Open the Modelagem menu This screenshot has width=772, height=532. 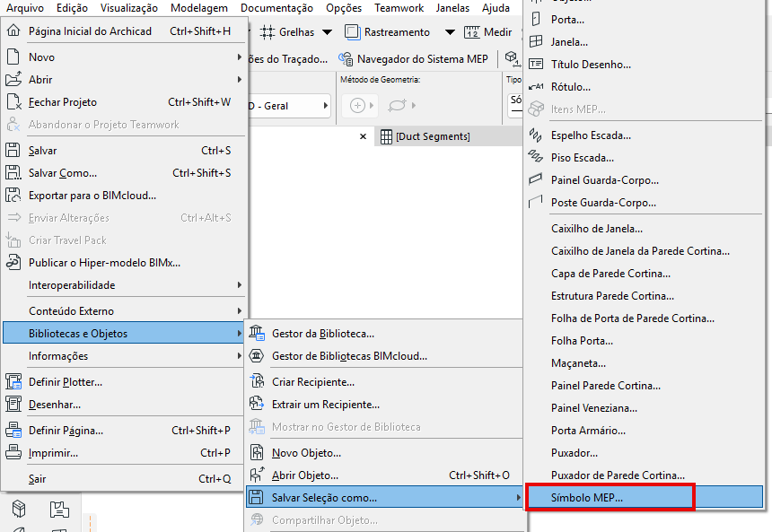pos(199,8)
